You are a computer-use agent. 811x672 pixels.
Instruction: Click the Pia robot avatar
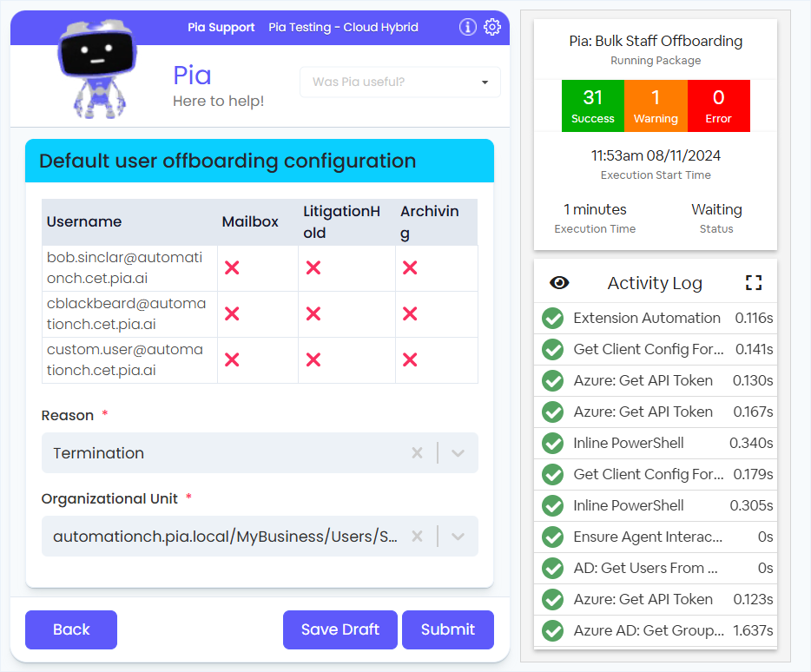coord(97,69)
